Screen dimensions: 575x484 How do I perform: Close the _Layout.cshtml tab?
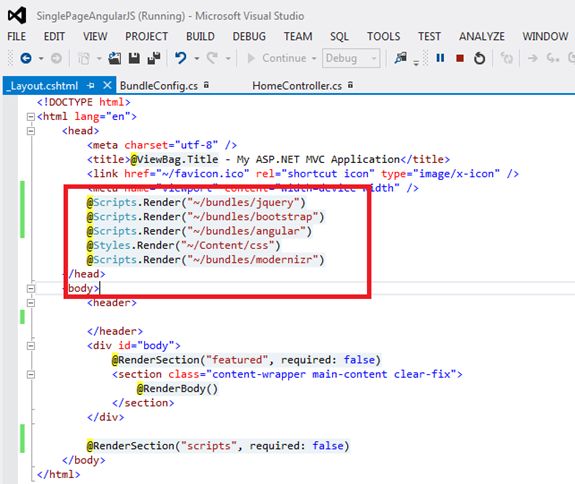[x=107, y=85]
